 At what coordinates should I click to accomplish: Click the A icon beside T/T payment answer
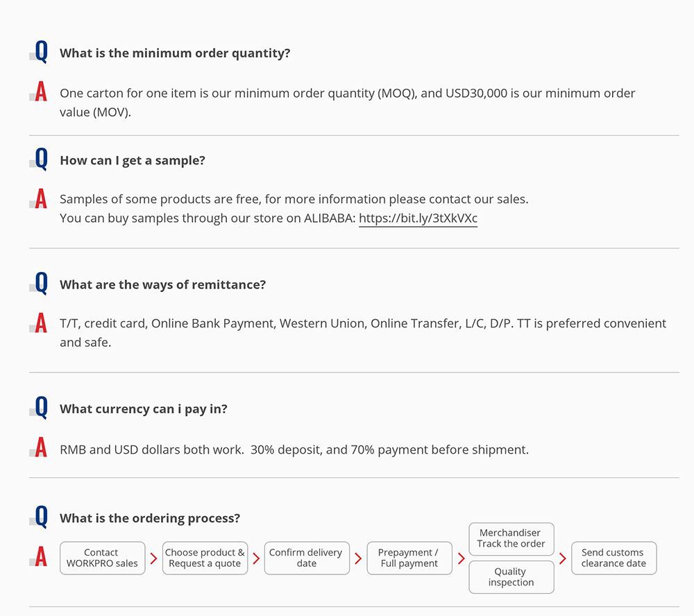pyautogui.click(x=41, y=323)
